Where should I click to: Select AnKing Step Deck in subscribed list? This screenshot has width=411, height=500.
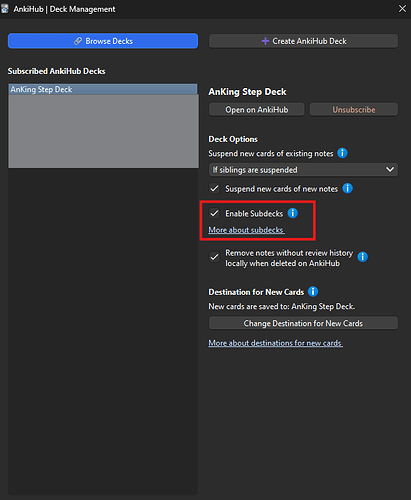pyautogui.click(x=103, y=89)
